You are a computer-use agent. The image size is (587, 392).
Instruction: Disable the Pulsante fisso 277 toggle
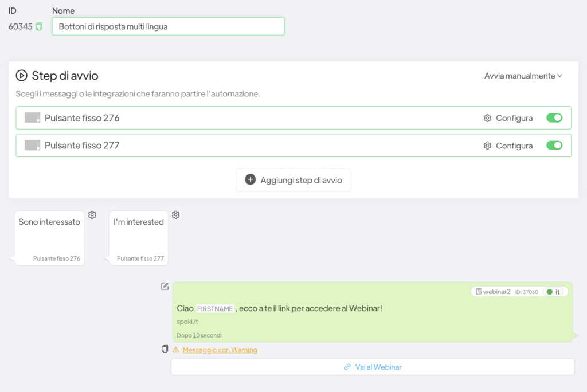click(x=554, y=146)
